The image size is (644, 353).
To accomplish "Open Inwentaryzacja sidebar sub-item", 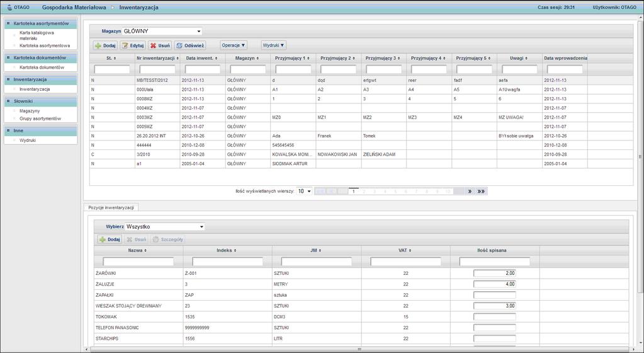I will [35, 89].
